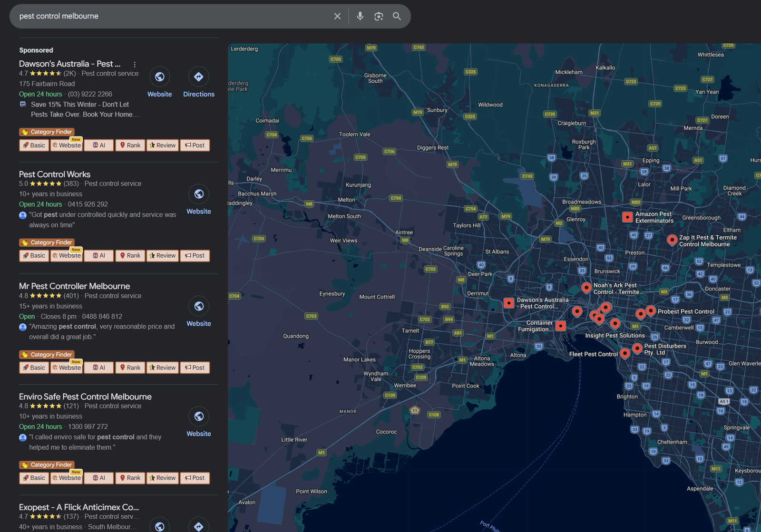Run Website audit for Enviro Safe
Image resolution: width=761 pixels, height=532 pixels.
click(x=67, y=478)
